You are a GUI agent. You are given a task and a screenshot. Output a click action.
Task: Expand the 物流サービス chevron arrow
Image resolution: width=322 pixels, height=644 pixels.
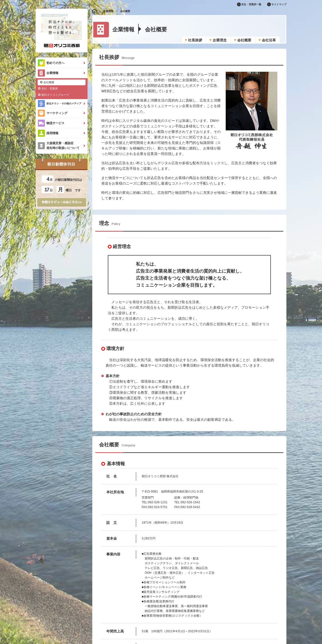[x=84, y=123]
